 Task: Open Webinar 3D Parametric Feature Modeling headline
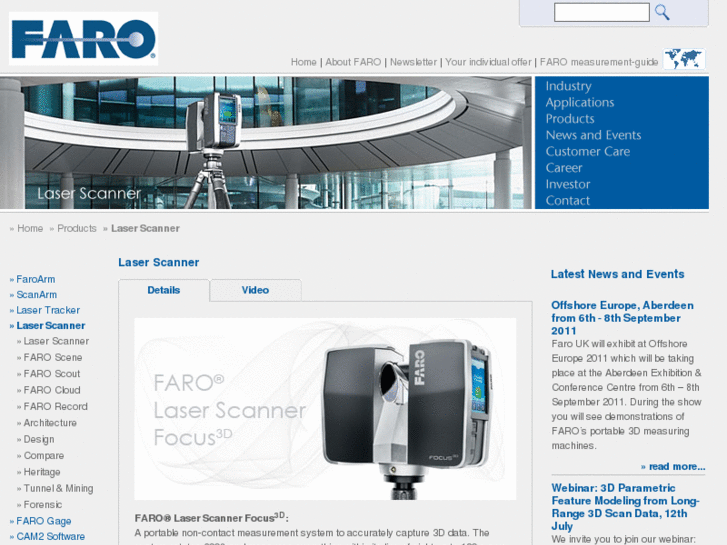coord(625,507)
